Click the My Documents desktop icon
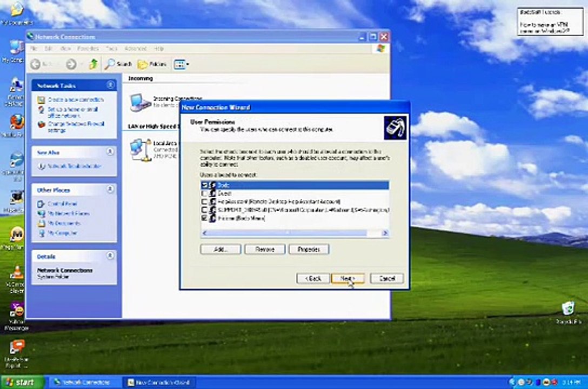Viewport: 588px width, 389px height. (x=16, y=9)
